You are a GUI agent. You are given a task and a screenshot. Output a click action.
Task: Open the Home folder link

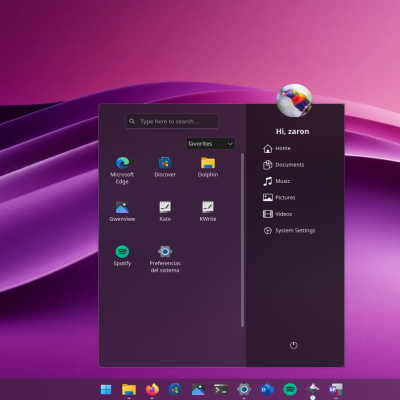click(x=277, y=148)
